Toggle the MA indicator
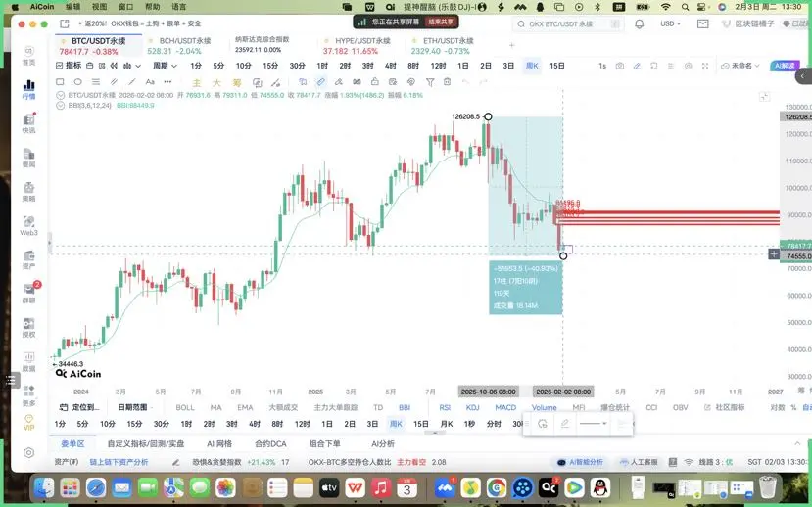812x507 pixels. [x=215, y=408]
